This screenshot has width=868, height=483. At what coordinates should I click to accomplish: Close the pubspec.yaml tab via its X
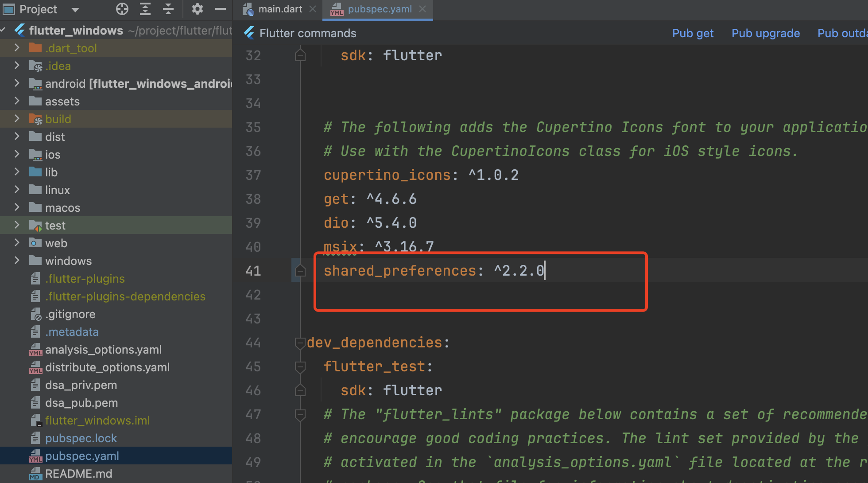(422, 9)
